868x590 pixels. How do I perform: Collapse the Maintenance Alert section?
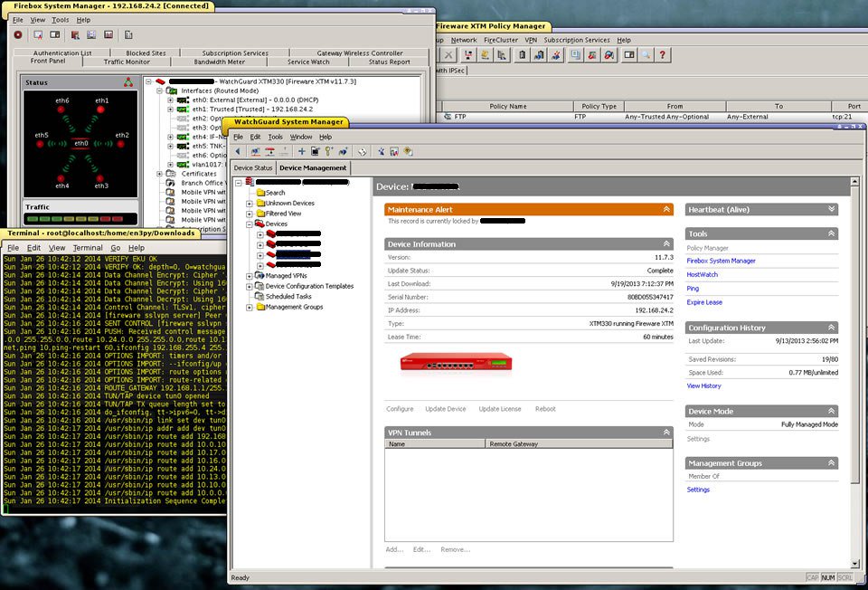(666, 209)
